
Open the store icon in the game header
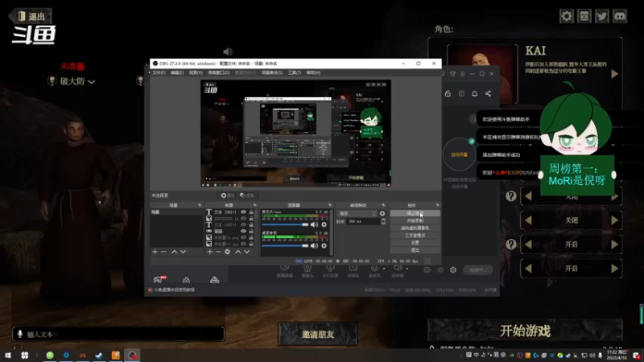(x=584, y=16)
